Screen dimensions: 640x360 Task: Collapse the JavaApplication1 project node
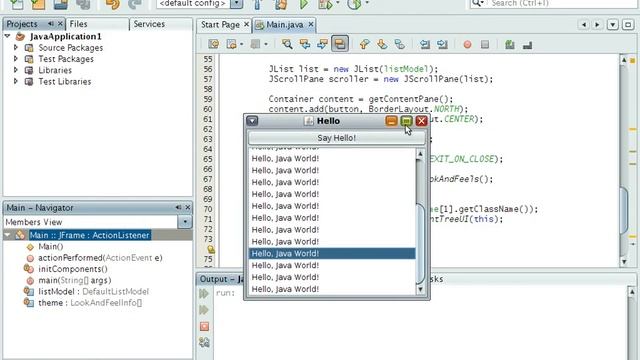coord(7,36)
